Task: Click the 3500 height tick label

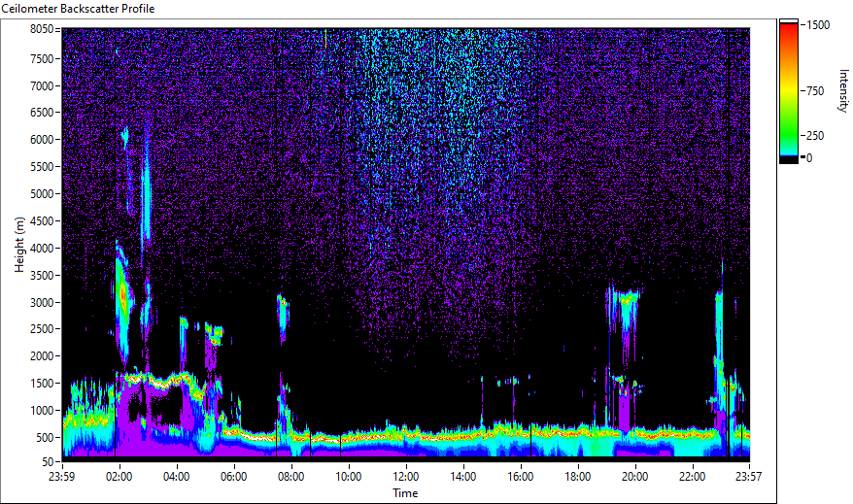Action: coord(42,276)
